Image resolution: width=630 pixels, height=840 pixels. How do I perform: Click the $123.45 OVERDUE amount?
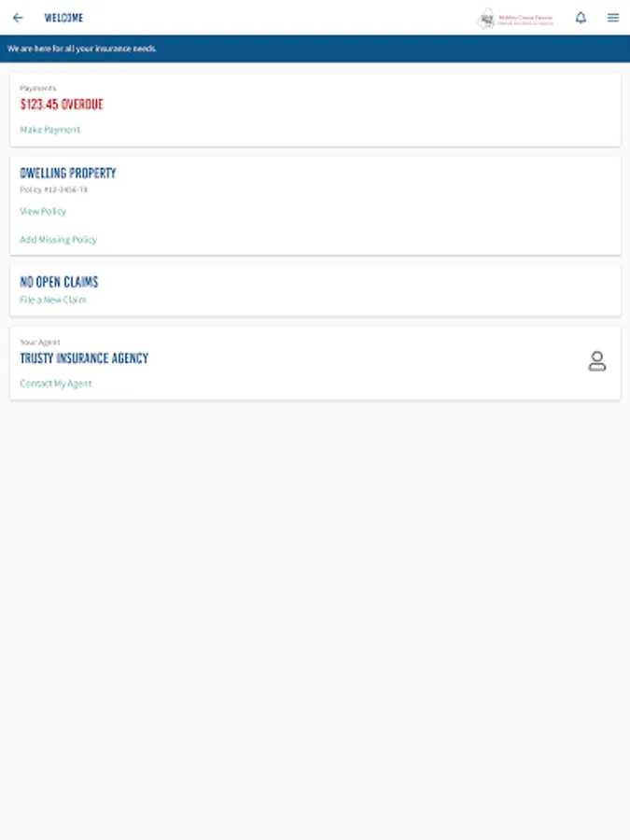(x=62, y=105)
